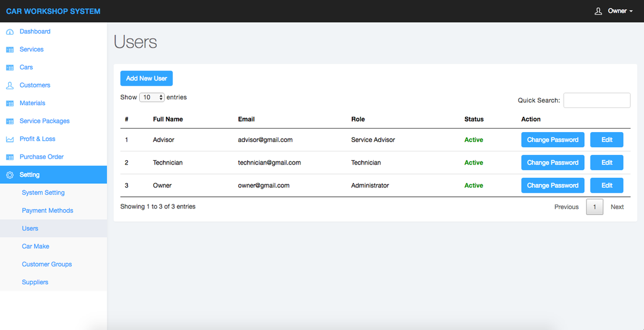Click the Customers person icon
The width and height of the screenshot is (644, 330).
click(x=9, y=86)
